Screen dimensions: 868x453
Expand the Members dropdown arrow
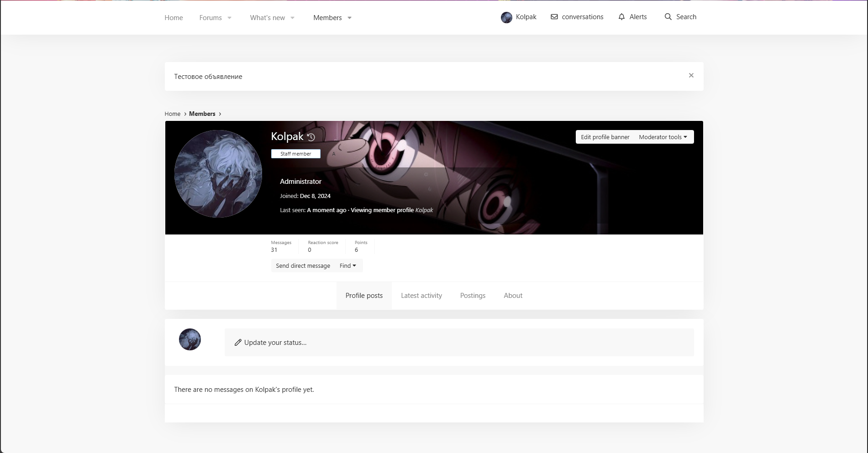(350, 18)
